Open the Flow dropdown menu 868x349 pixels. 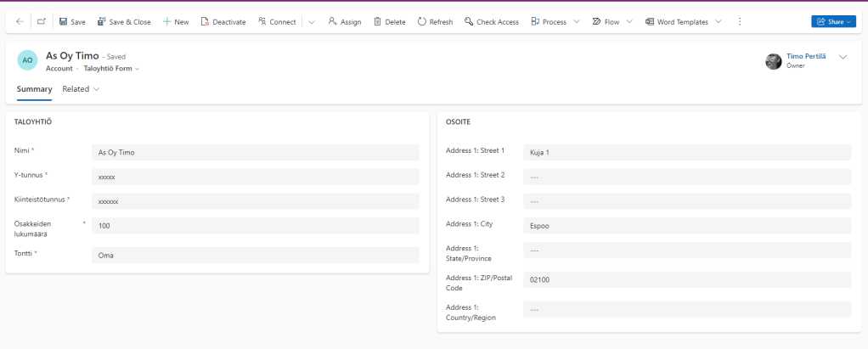click(629, 21)
